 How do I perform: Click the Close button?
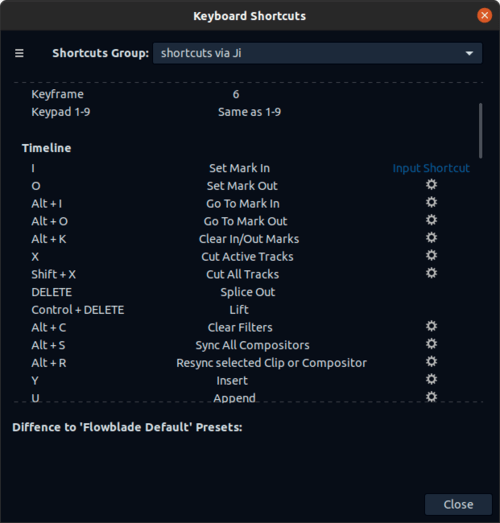tap(458, 504)
